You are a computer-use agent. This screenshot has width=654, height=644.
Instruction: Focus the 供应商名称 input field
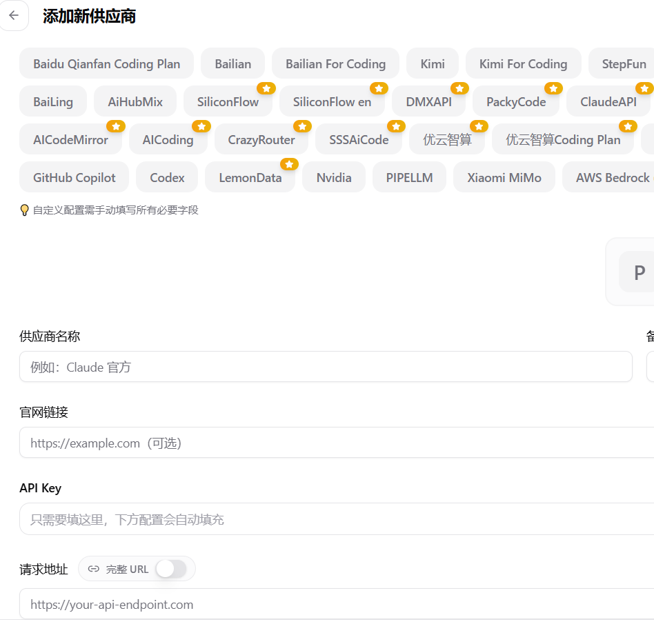tap(326, 367)
